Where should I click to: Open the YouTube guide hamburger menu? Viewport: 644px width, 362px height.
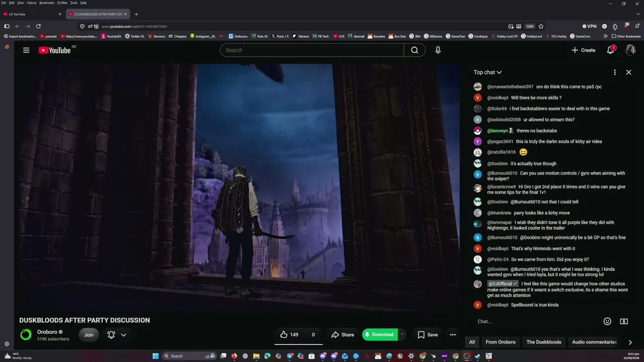[x=26, y=50]
